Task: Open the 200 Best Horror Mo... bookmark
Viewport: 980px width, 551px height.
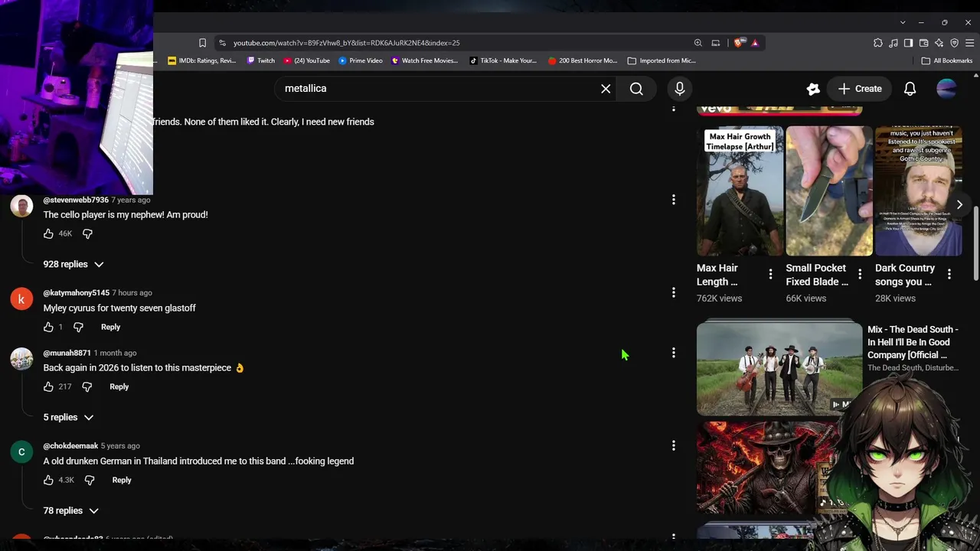Action: point(583,60)
